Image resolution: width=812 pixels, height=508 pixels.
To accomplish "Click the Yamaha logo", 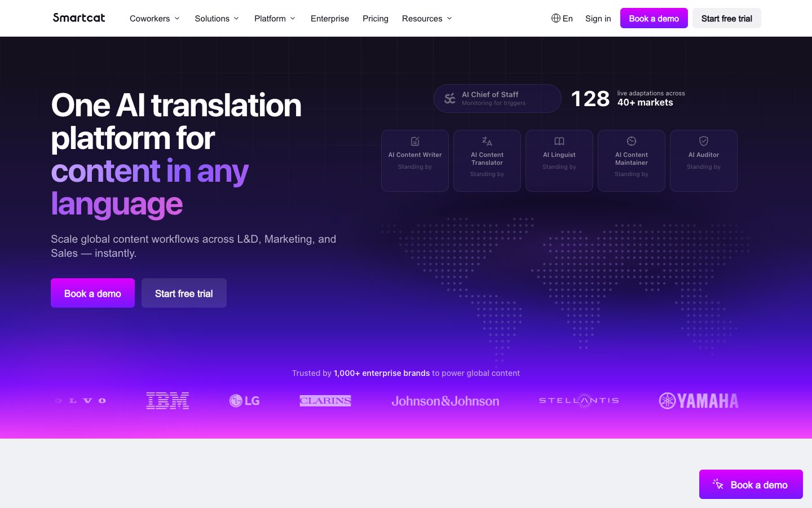I will 699,401.
